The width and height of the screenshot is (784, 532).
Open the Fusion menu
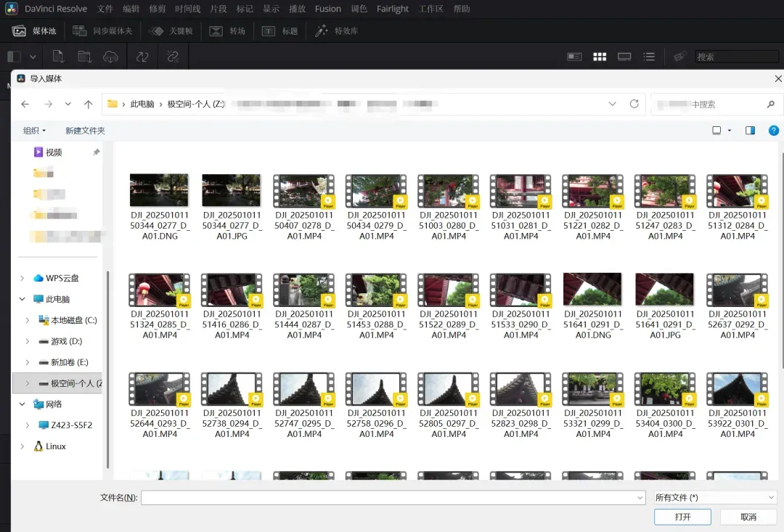tap(328, 9)
